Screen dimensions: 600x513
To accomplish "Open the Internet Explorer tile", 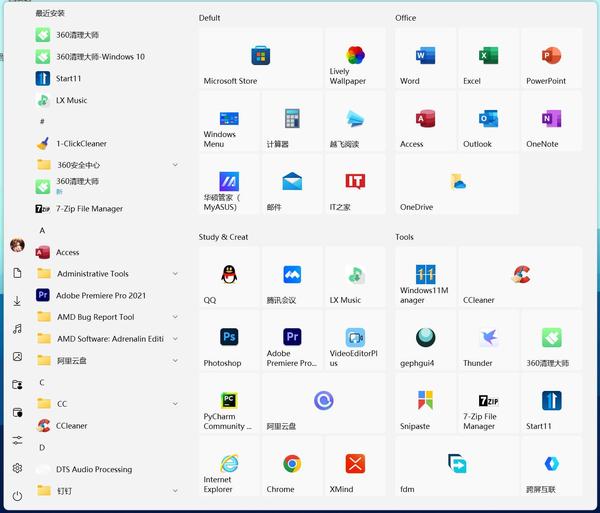I will coord(229,467).
